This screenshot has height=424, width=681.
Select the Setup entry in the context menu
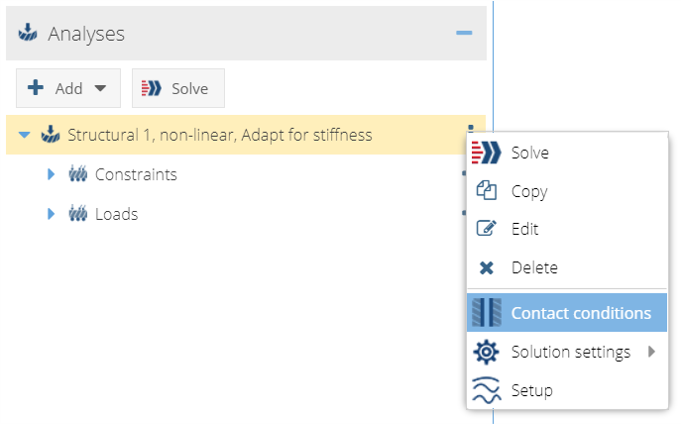pyautogui.click(x=531, y=390)
